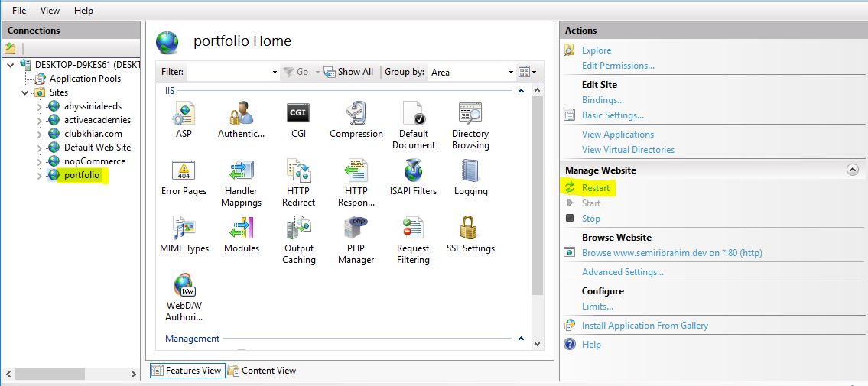This screenshot has height=386, width=868.
Task: Open the ASP feature icon
Action: click(x=184, y=113)
